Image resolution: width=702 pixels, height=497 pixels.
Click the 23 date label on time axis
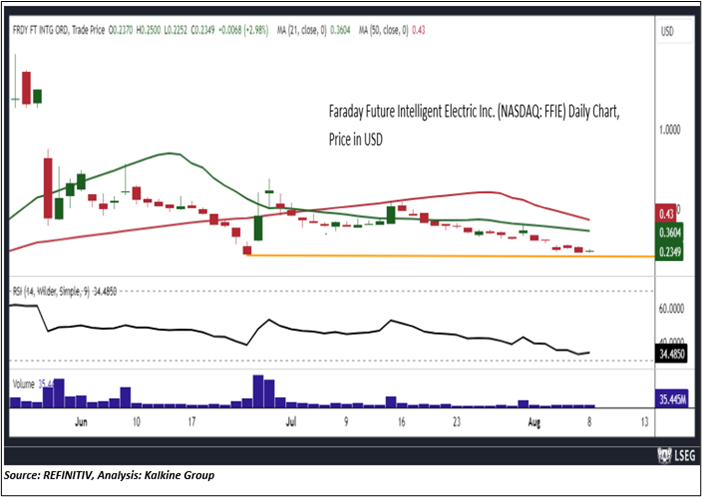[x=457, y=422]
